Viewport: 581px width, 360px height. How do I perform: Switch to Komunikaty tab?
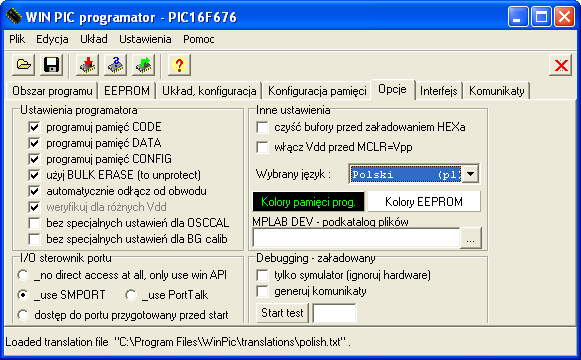coord(497,91)
